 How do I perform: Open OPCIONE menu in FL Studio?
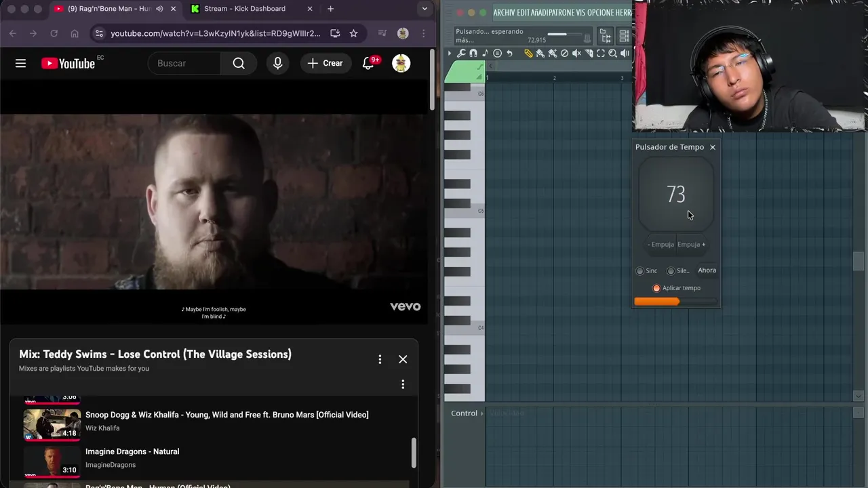tap(600, 12)
